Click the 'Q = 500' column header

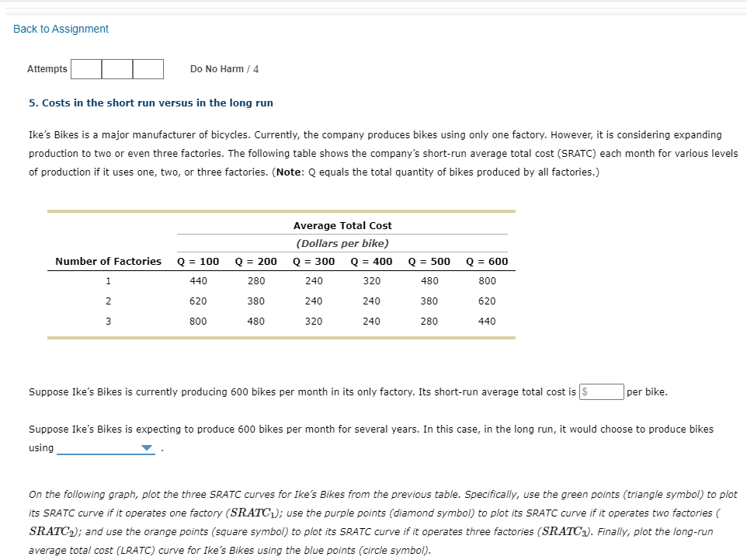coord(429,261)
